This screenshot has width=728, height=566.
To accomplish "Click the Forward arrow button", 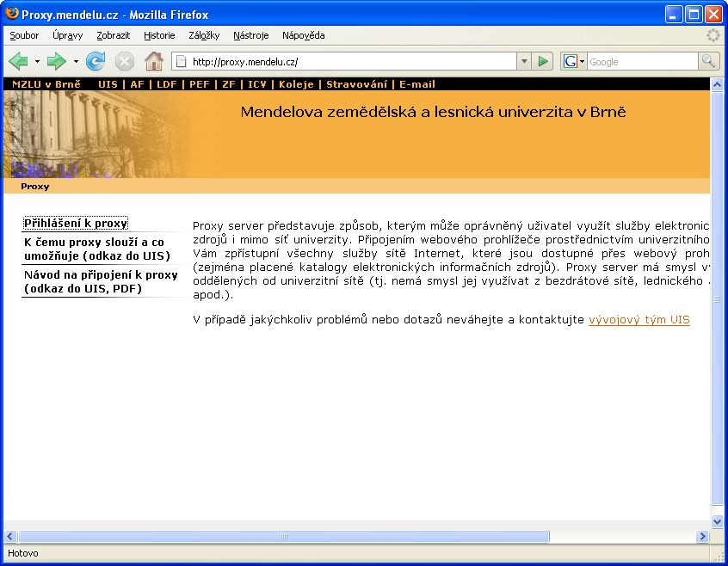I will point(57,61).
